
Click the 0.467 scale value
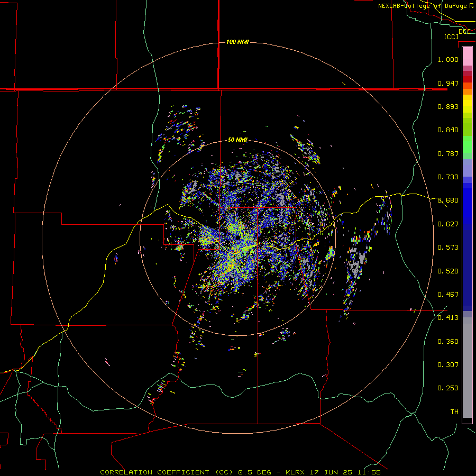[448, 295]
